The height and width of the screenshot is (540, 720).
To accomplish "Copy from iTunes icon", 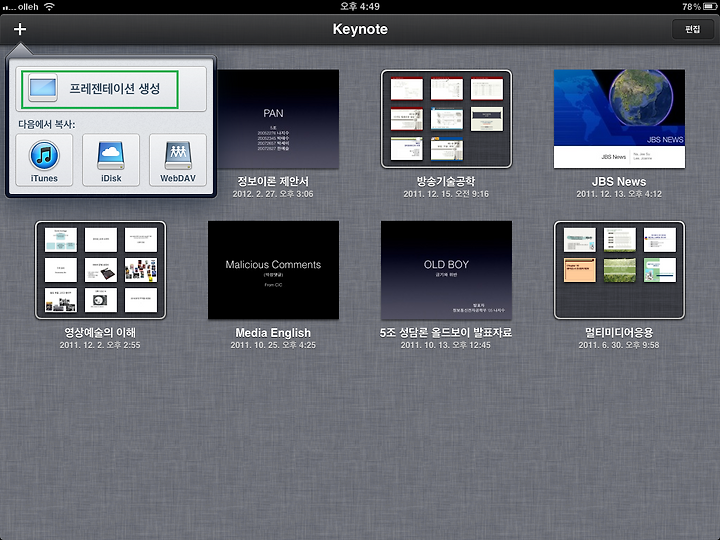I will [44, 160].
